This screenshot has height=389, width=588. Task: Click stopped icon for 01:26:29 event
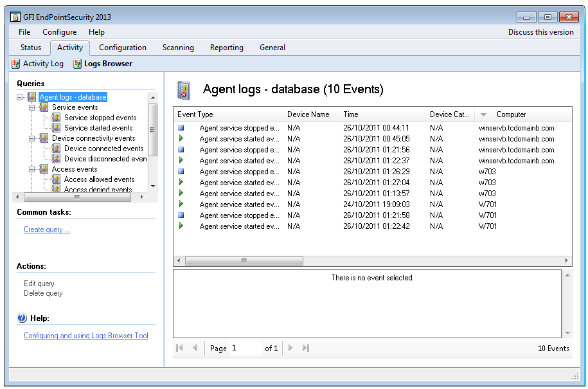tap(181, 172)
